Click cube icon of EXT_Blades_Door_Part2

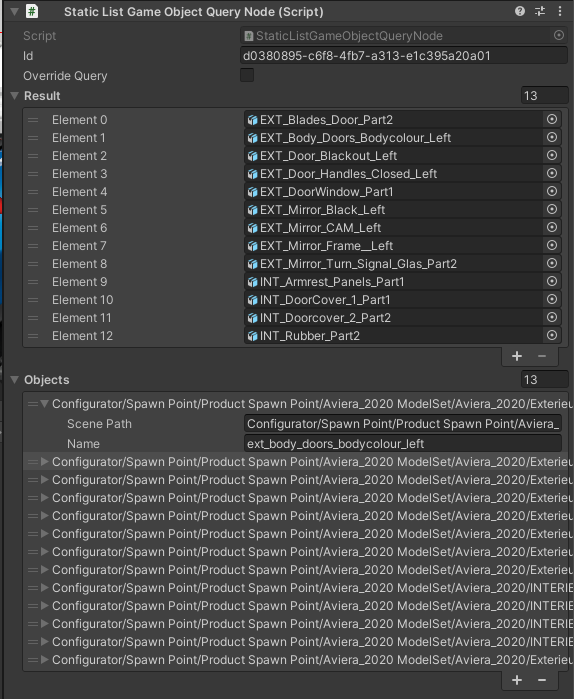pyautogui.click(x=253, y=120)
